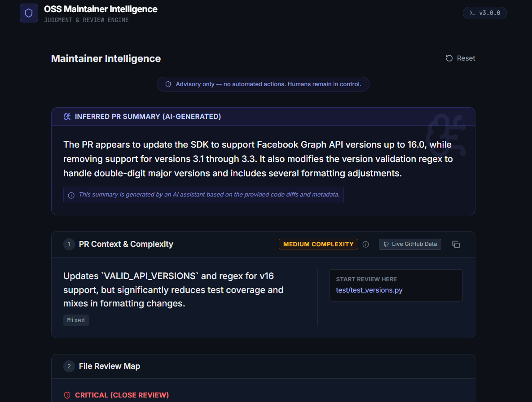
Task: Click the CRITICAL (CLOSE REVIEW) label
Action: tap(122, 395)
